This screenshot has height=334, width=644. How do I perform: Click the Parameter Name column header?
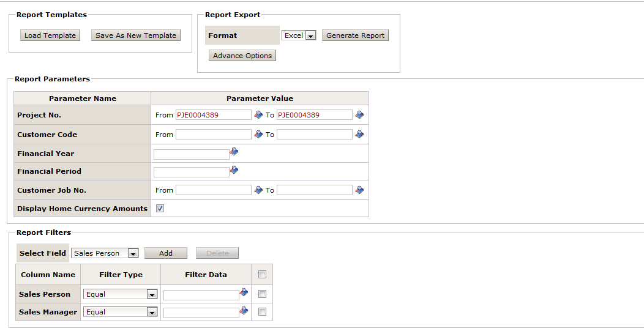pyautogui.click(x=83, y=98)
